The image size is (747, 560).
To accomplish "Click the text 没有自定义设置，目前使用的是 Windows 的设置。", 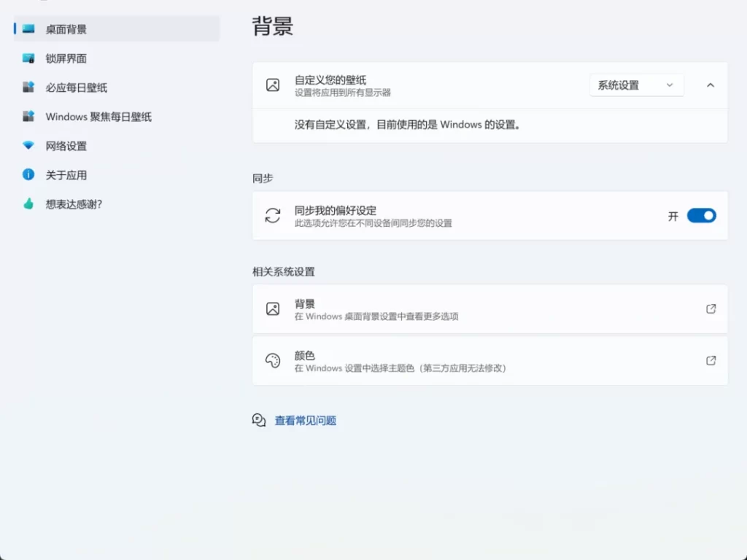I will (408, 125).
